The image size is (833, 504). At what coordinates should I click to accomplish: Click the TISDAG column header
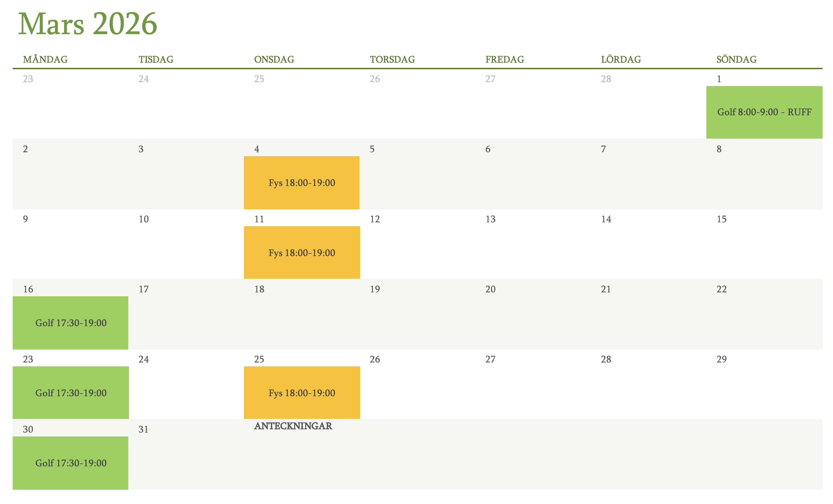(156, 60)
